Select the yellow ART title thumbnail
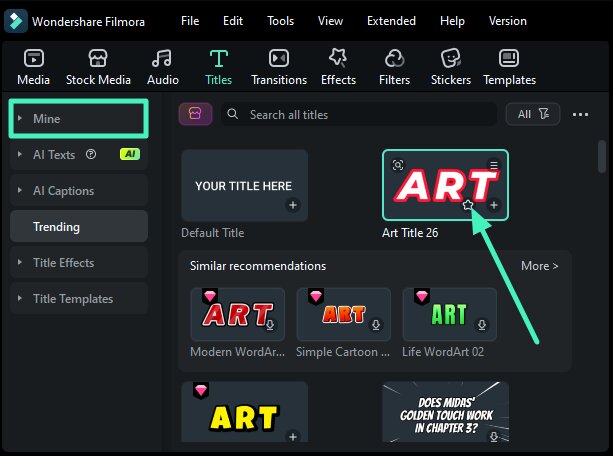The image size is (613, 456). (244, 412)
